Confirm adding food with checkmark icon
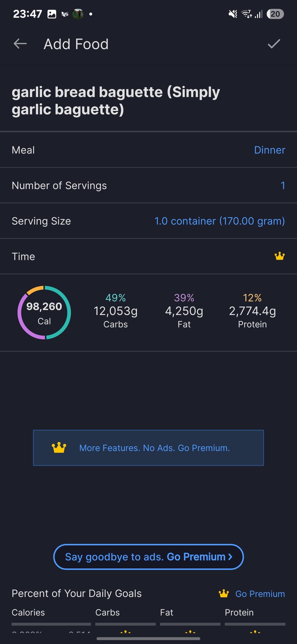 tap(274, 44)
